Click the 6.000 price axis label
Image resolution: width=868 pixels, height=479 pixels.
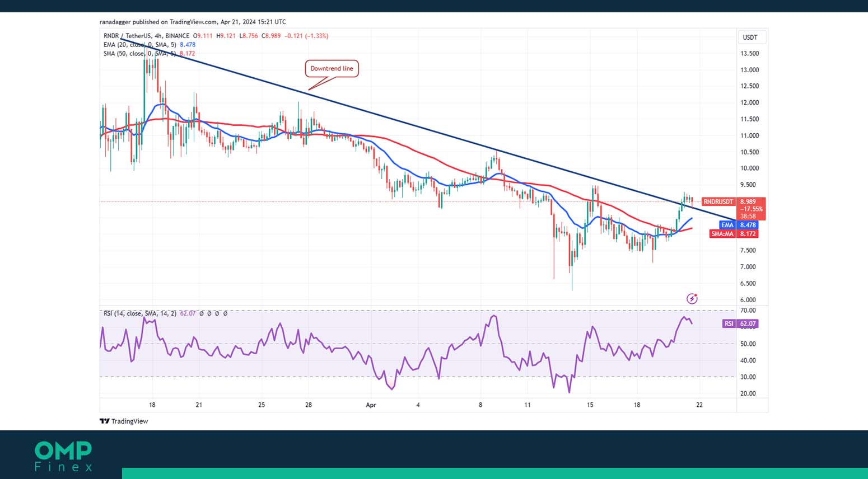[x=748, y=300]
